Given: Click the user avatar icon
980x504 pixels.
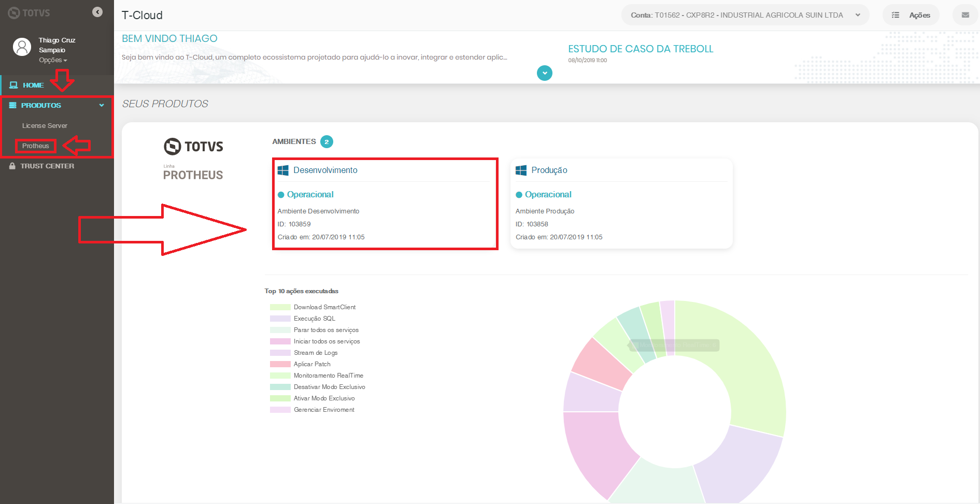Looking at the screenshot, I should 22,47.
